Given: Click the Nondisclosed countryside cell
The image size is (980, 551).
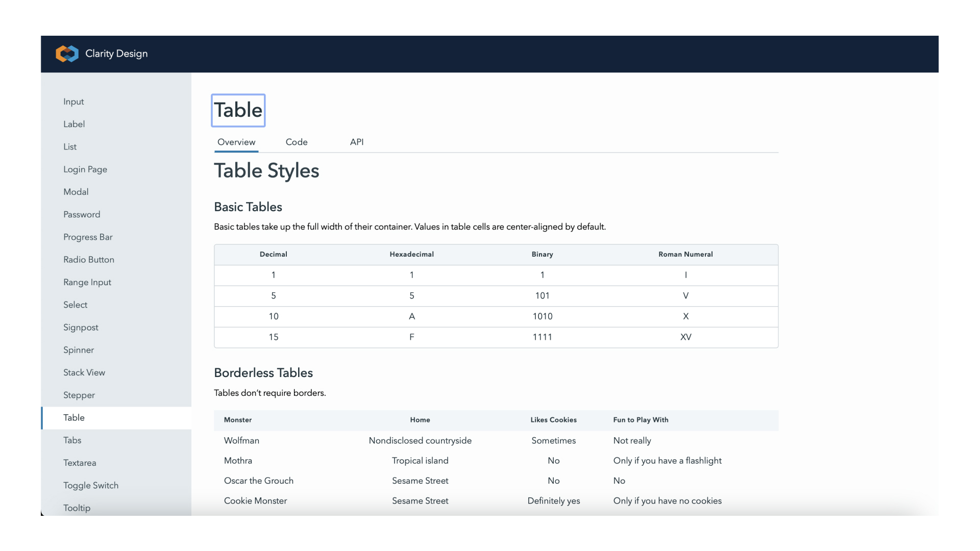Looking at the screenshot, I should tap(420, 441).
